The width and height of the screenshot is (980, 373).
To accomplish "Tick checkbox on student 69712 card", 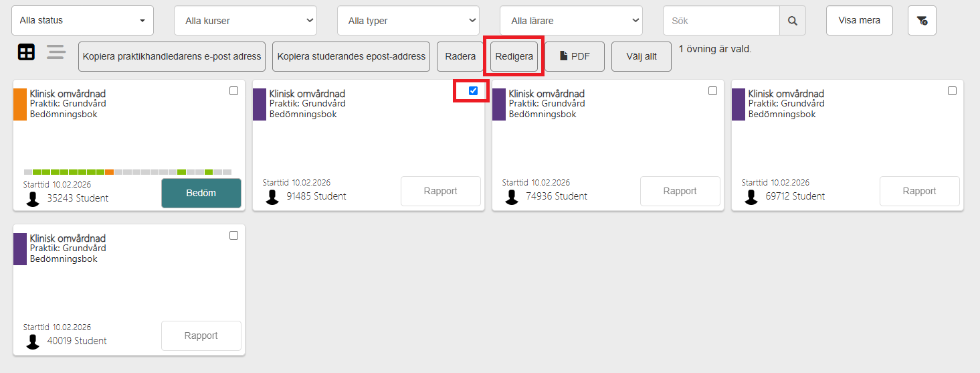I will pyautogui.click(x=952, y=91).
